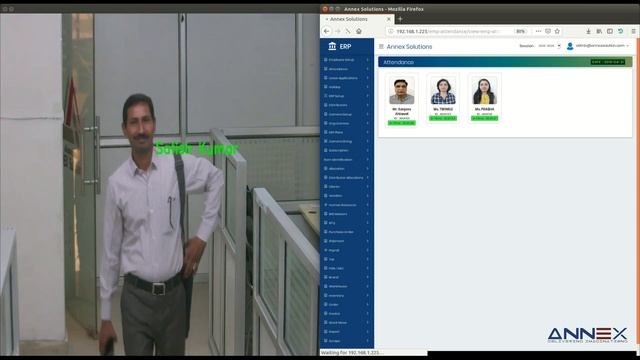Open the admin account email dropdown
This screenshot has height=360, width=640.
pos(602,46)
